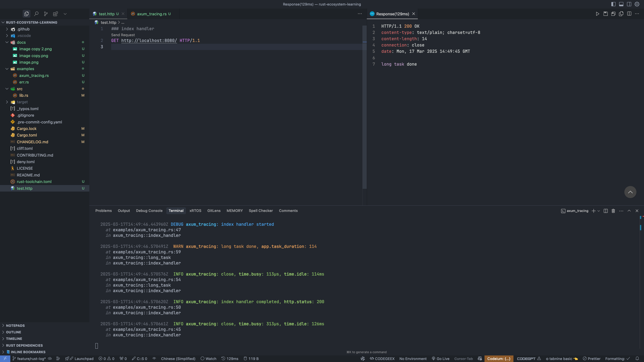Open the Explorer view icon
644x362 pixels.
26,14
